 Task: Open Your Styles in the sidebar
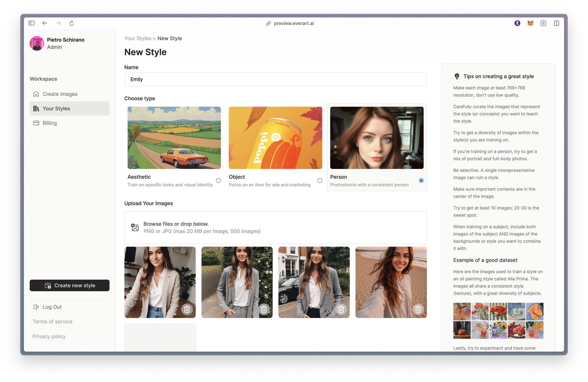pos(69,108)
